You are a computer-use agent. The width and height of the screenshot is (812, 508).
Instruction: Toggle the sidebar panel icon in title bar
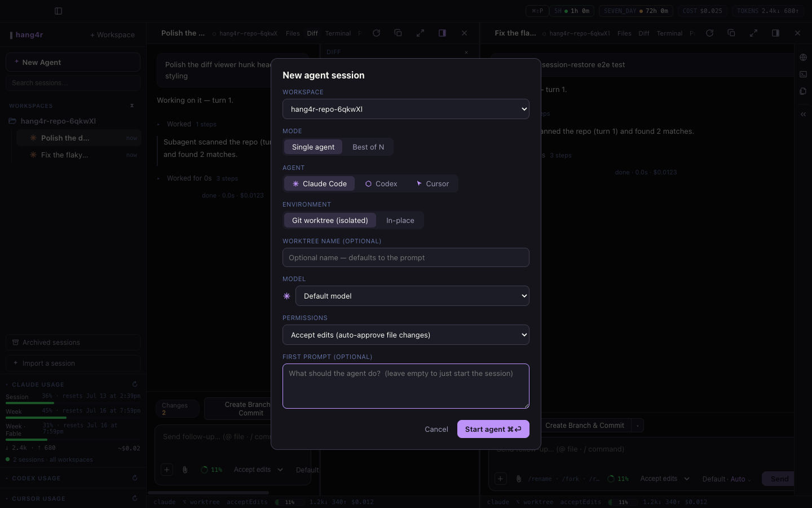58,11
